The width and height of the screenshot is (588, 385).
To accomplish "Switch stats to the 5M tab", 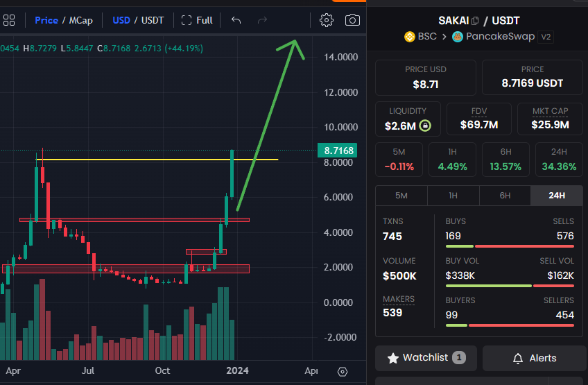I will click(401, 196).
